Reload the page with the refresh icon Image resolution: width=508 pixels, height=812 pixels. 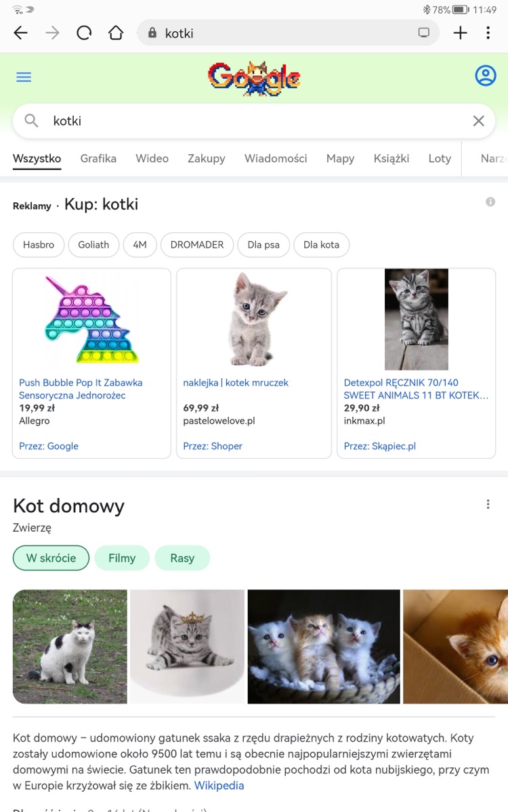(x=84, y=33)
